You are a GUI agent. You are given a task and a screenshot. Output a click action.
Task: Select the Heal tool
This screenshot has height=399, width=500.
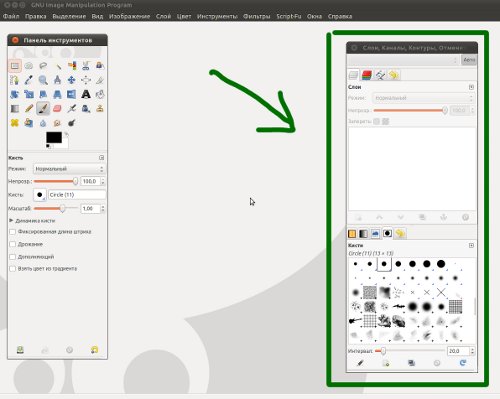tap(15, 123)
